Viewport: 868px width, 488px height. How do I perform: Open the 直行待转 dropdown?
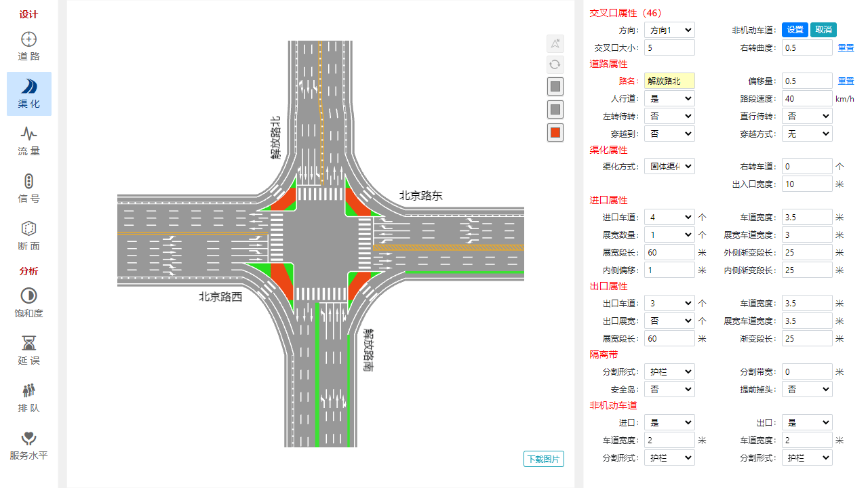pyautogui.click(x=807, y=116)
